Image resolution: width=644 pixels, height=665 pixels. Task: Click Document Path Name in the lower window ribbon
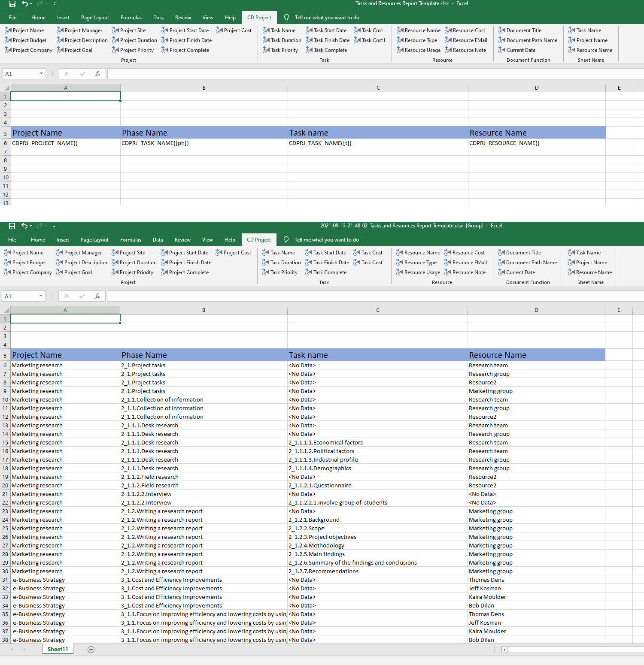[527, 263]
